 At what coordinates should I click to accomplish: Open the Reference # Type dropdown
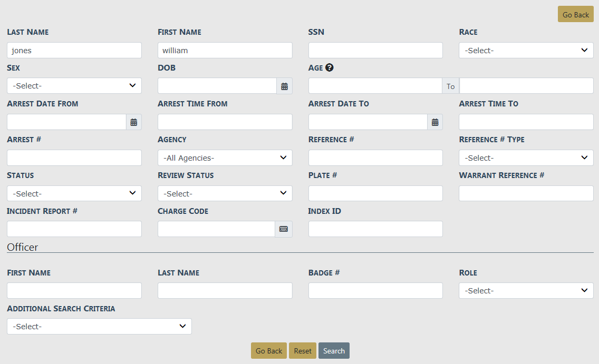pyautogui.click(x=526, y=158)
